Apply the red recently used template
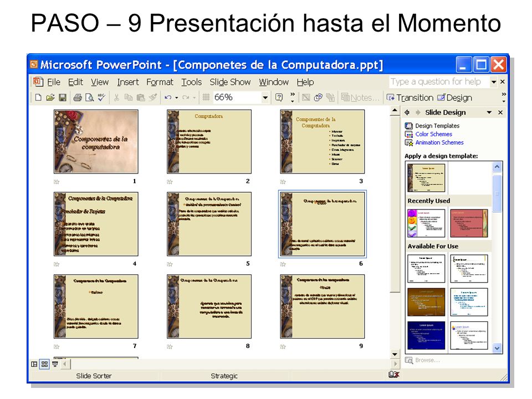 click(469, 223)
